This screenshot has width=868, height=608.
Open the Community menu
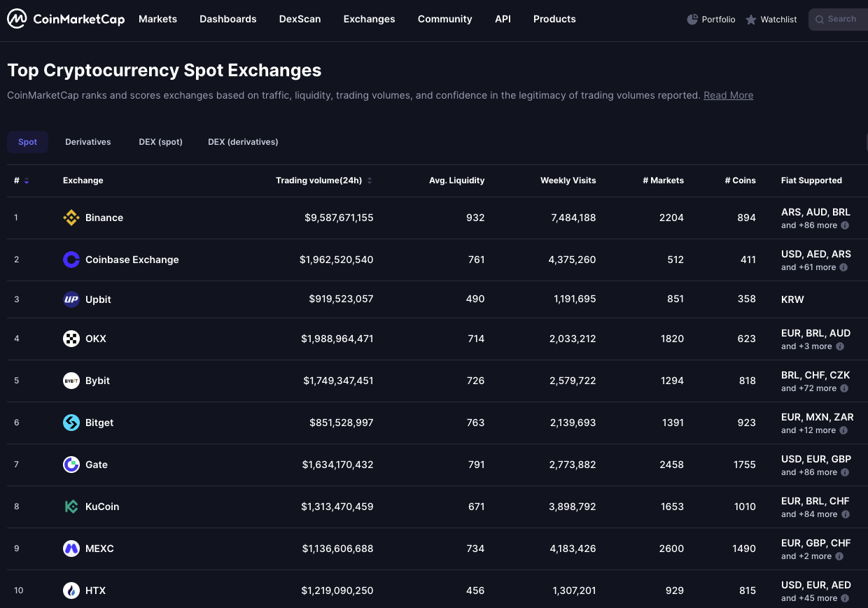(x=445, y=19)
